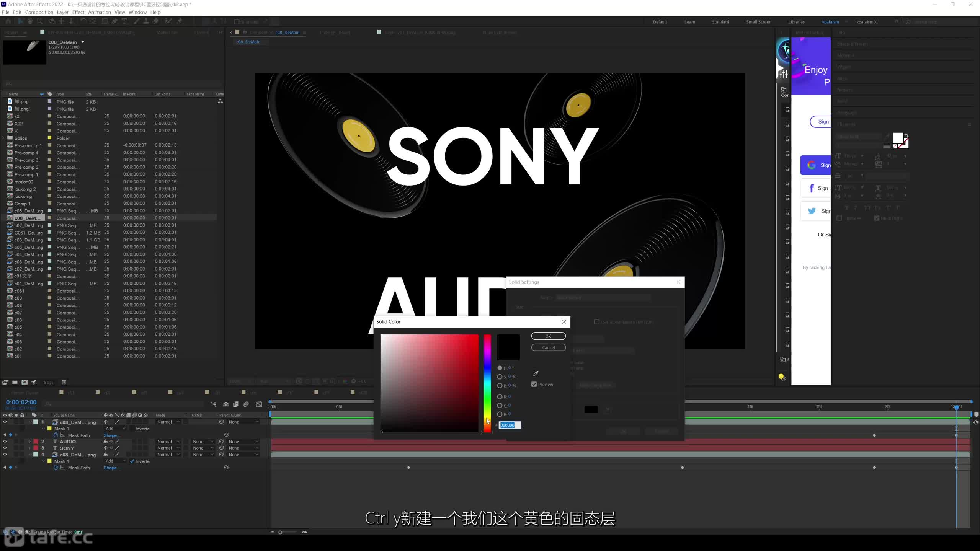Viewport: 980px width, 551px height.
Task: Expand the Solids folder in Project panel
Action: pos(3,138)
